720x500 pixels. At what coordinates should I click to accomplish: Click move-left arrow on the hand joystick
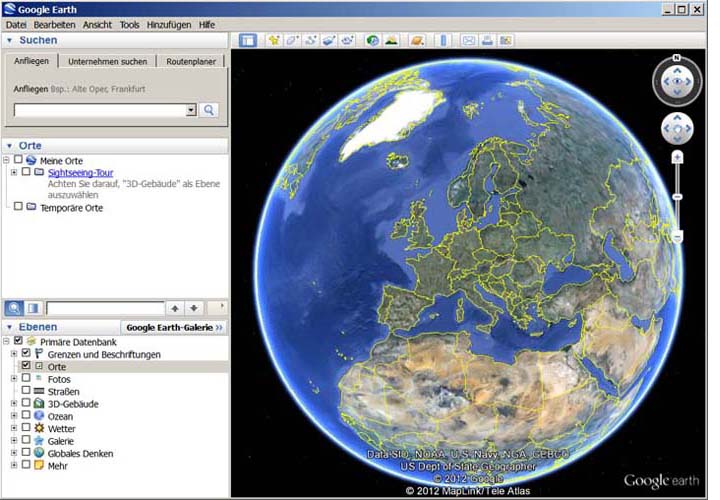[667, 129]
